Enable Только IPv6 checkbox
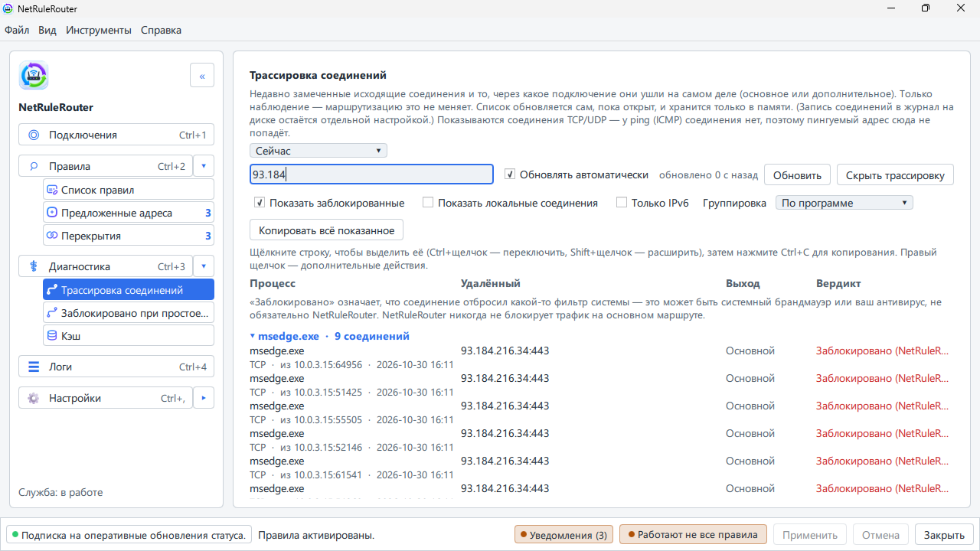980x551 pixels. point(622,203)
